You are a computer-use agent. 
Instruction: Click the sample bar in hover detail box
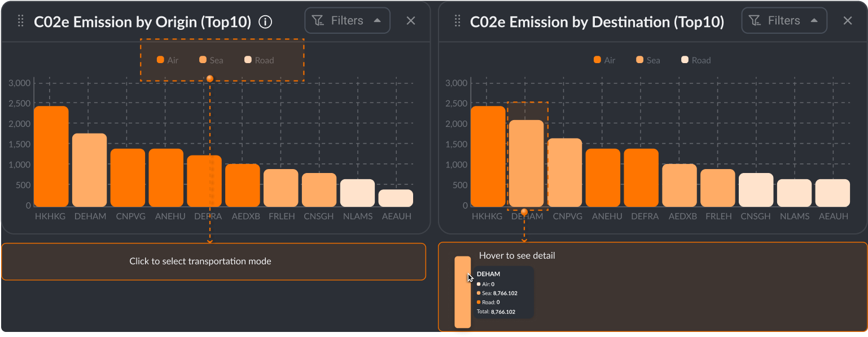tap(462, 292)
